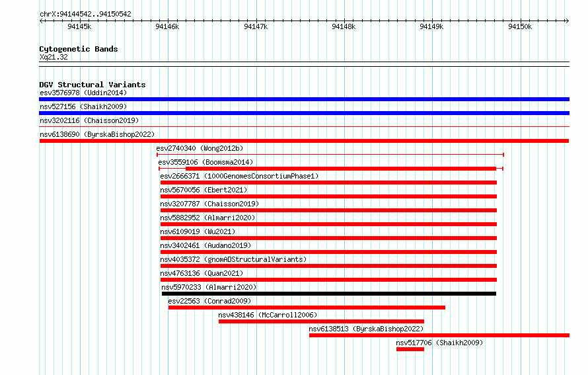Select the red bar under nsv6109019 (Wu2021)
The height and width of the screenshot is (375, 588).
(328, 238)
